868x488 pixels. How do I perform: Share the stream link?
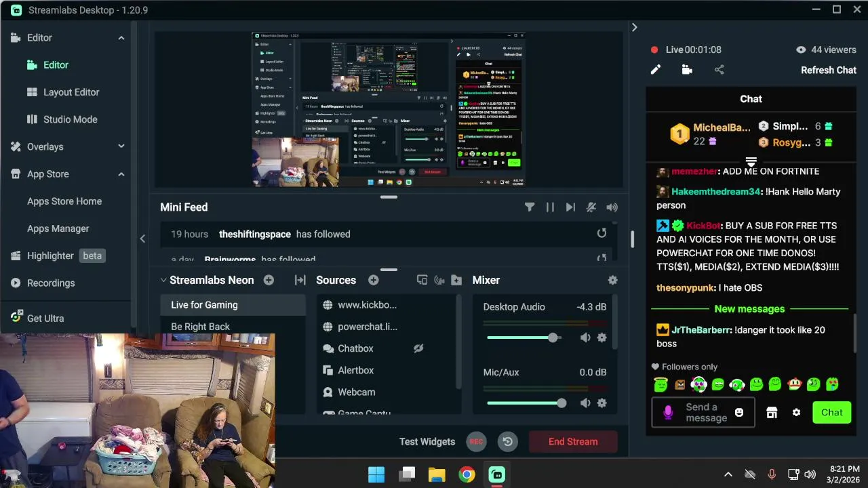[719, 70]
